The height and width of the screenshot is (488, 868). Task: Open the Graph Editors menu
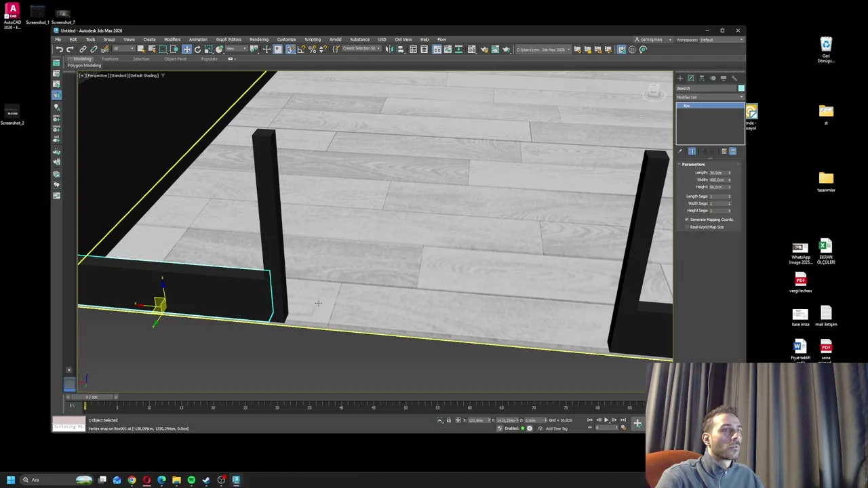coord(229,39)
